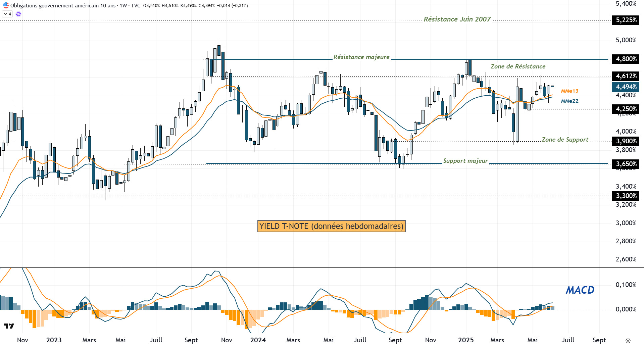Select the YIELD T-NOTE text box
The width and height of the screenshot is (644, 346).
point(331,226)
